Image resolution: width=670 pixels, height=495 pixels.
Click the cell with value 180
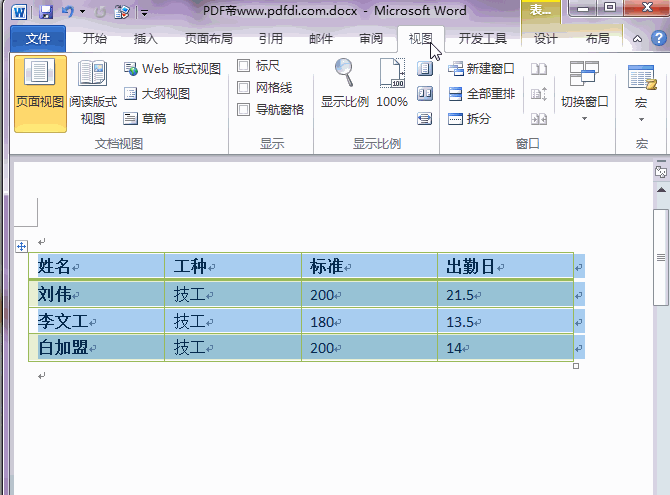[x=370, y=321]
